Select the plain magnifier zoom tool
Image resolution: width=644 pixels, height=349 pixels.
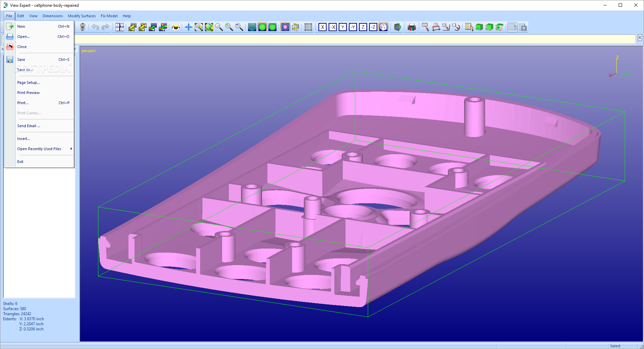219,27
